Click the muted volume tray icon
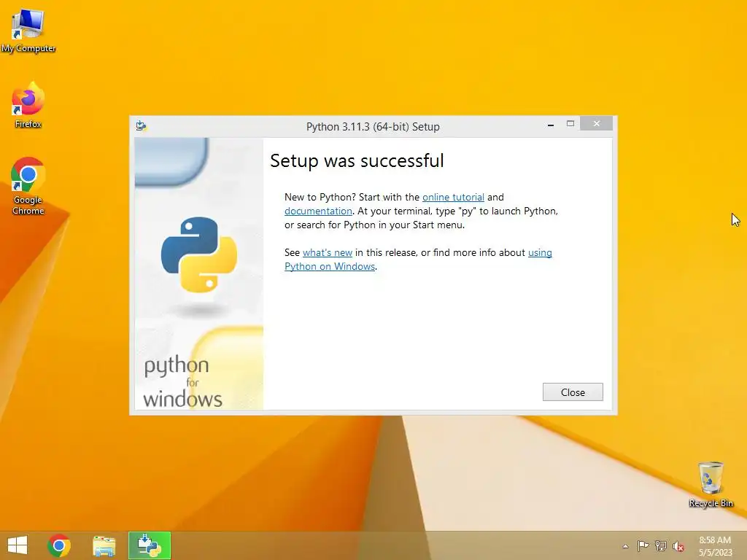Screen dimensions: 747x560 (678, 546)
